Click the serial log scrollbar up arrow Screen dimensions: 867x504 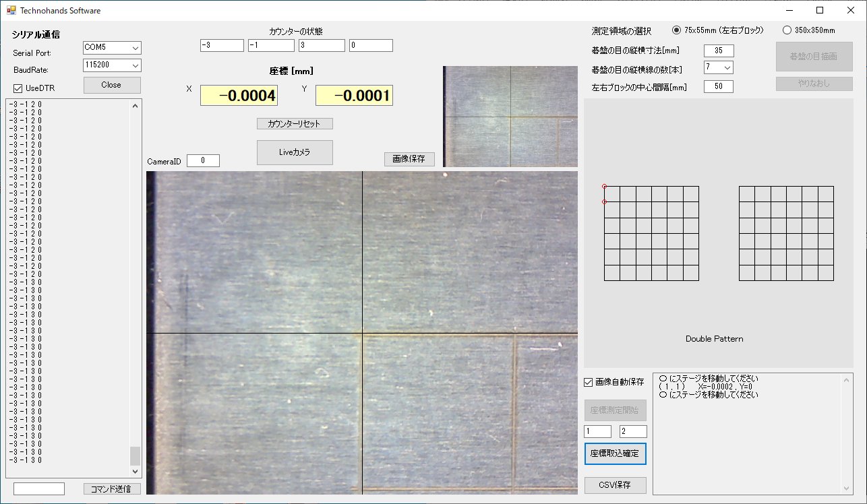pyautogui.click(x=136, y=106)
